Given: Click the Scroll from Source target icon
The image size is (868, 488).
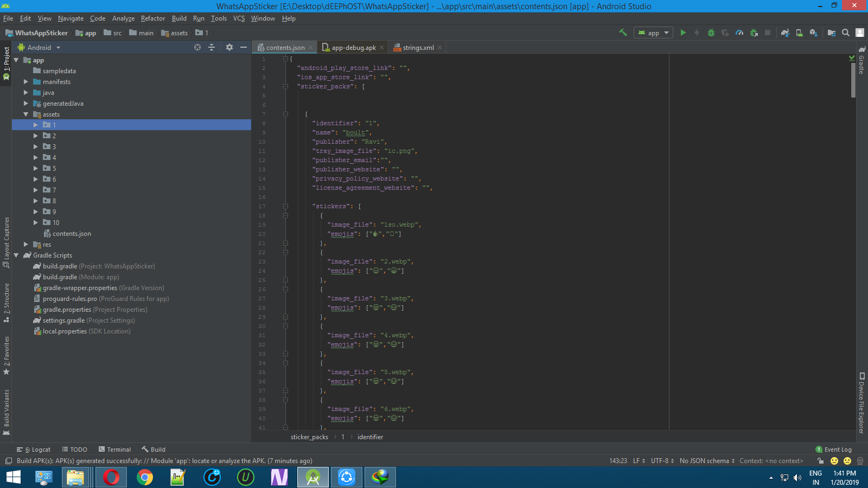Looking at the screenshot, I should [x=197, y=47].
